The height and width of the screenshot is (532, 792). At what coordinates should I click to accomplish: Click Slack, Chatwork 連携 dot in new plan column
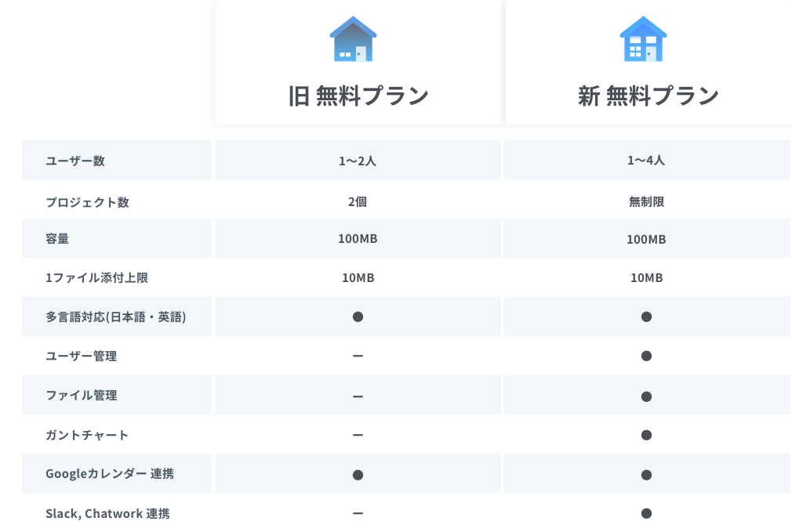[646, 514]
